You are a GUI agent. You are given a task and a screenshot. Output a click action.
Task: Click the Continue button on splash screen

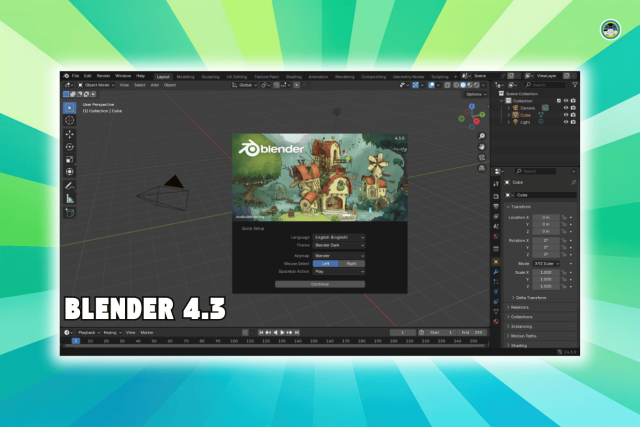tap(320, 283)
